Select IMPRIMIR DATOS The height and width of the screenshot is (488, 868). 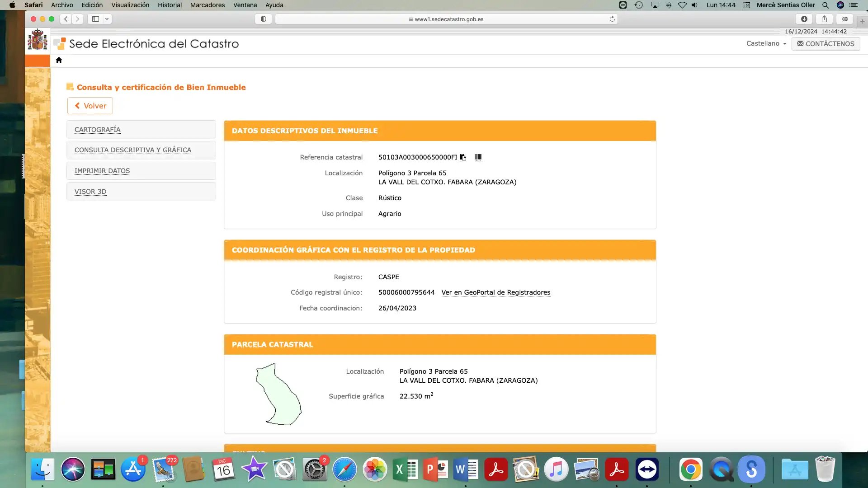coord(141,171)
